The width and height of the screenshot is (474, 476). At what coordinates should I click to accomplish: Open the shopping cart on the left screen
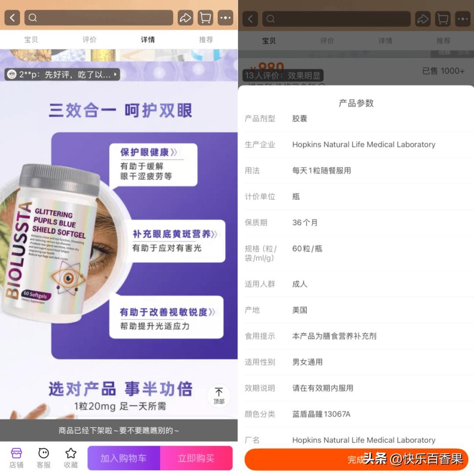point(205,18)
